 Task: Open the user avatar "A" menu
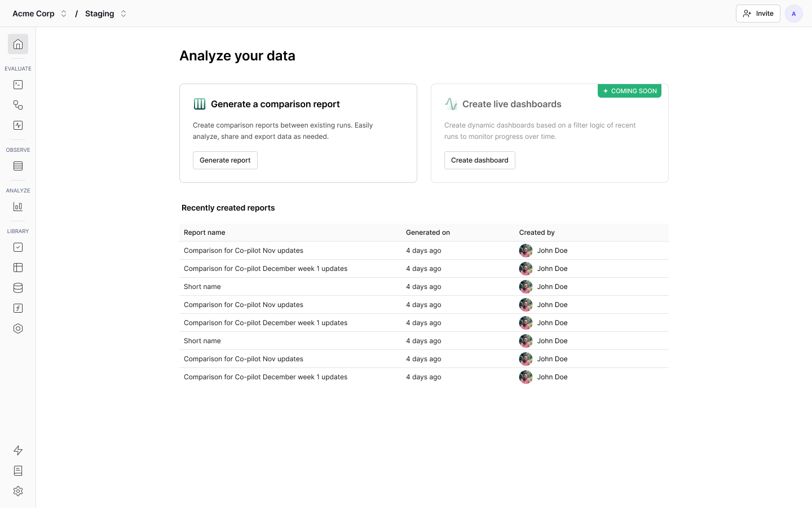pyautogui.click(x=794, y=14)
